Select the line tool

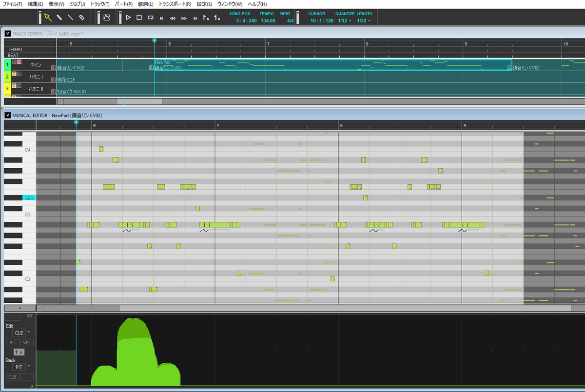(70, 18)
